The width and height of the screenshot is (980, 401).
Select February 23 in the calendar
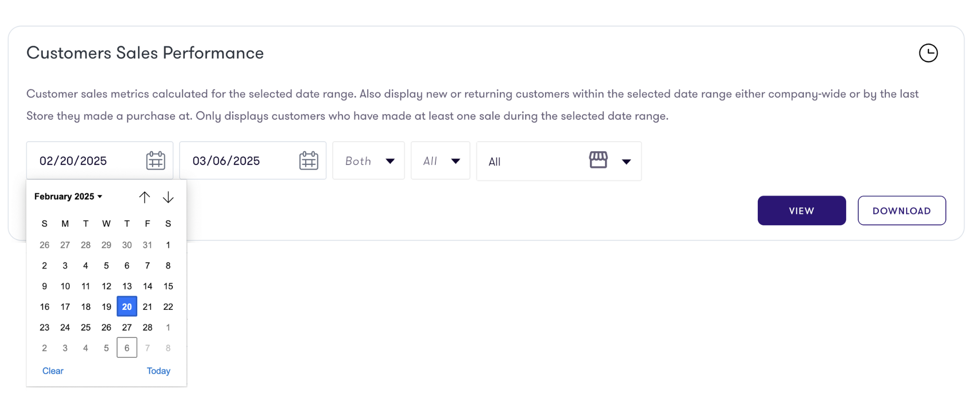(45, 328)
